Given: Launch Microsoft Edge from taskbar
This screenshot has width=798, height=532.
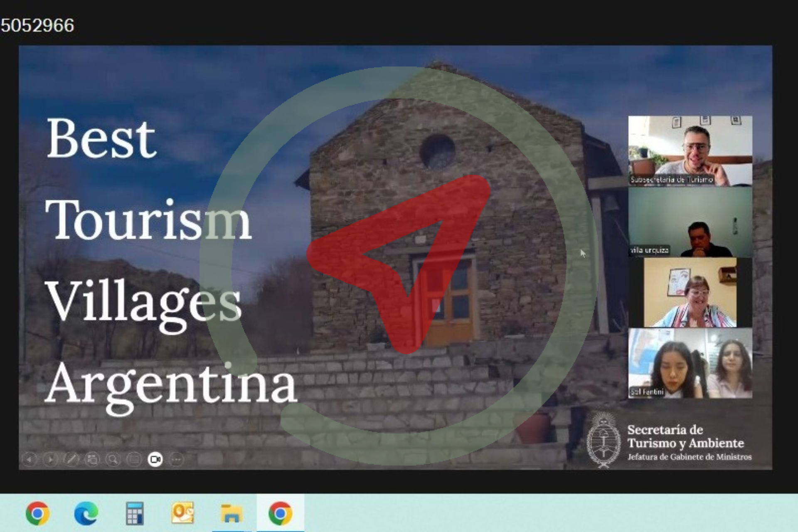Looking at the screenshot, I should (x=86, y=513).
